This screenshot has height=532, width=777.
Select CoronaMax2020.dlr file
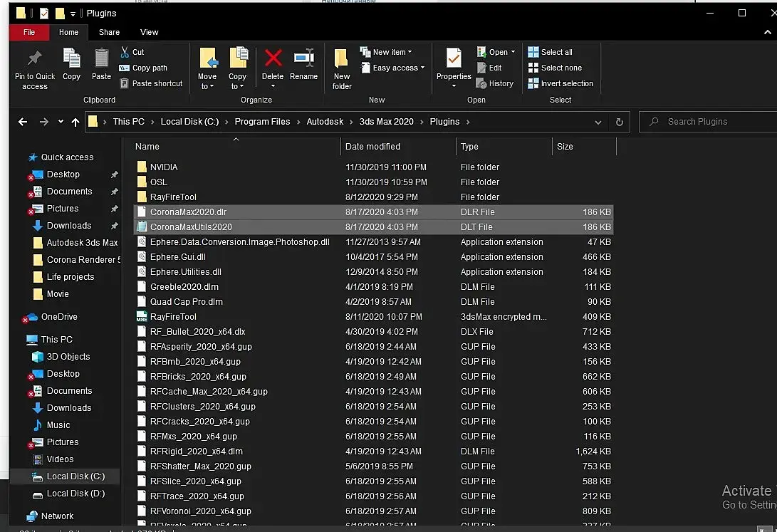click(374, 212)
